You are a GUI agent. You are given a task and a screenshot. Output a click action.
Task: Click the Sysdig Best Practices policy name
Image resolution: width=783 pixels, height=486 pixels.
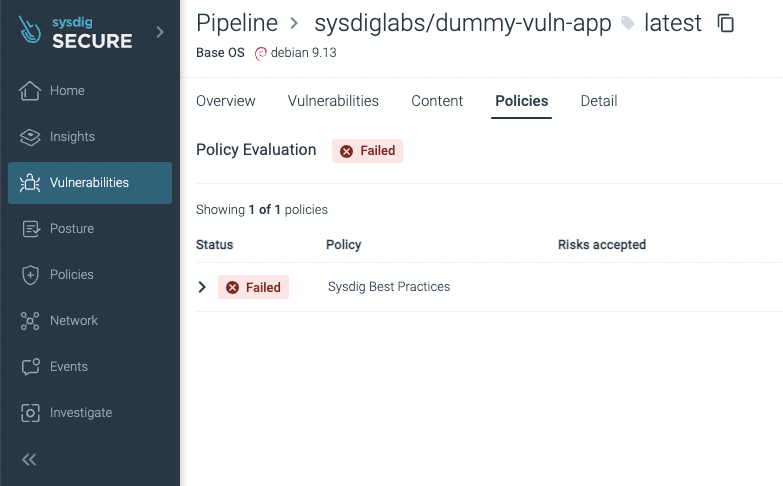point(389,287)
